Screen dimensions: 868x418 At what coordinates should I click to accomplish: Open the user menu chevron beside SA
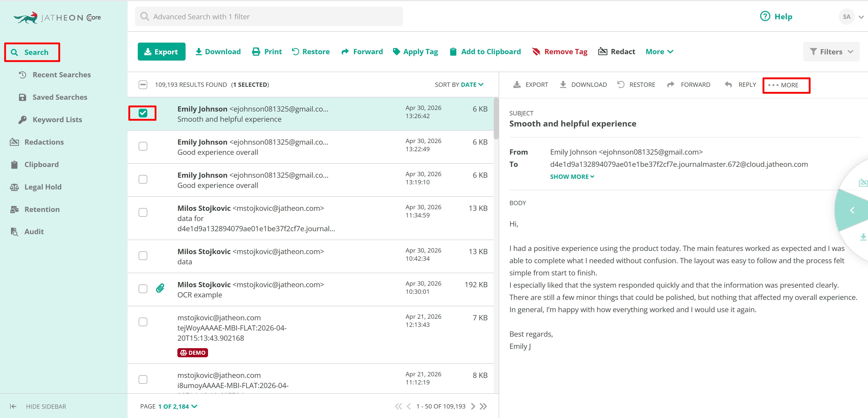click(861, 17)
